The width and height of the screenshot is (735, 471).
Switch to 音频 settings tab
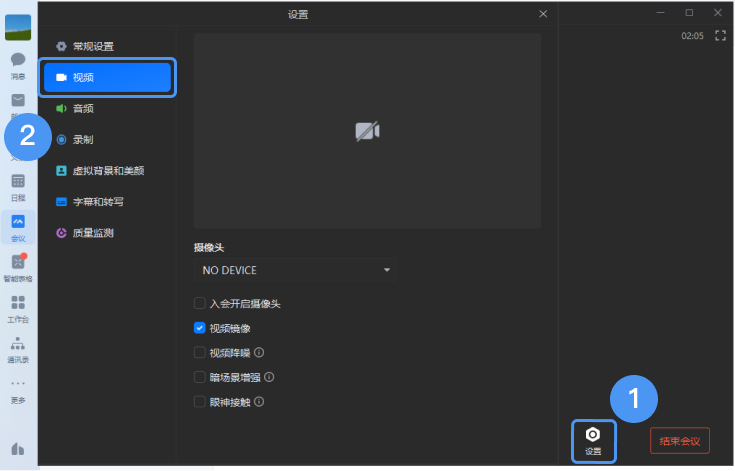84,108
